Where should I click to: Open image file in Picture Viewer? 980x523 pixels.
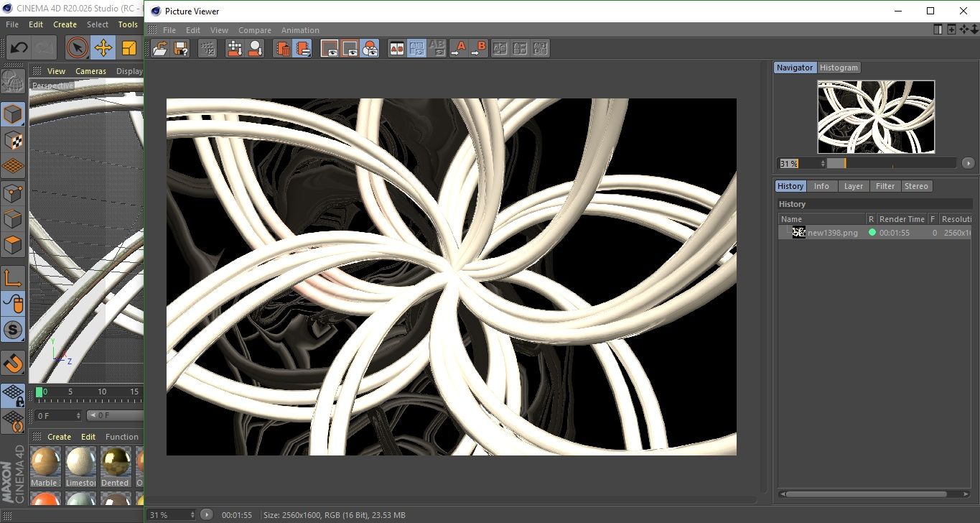tap(160, 48)
